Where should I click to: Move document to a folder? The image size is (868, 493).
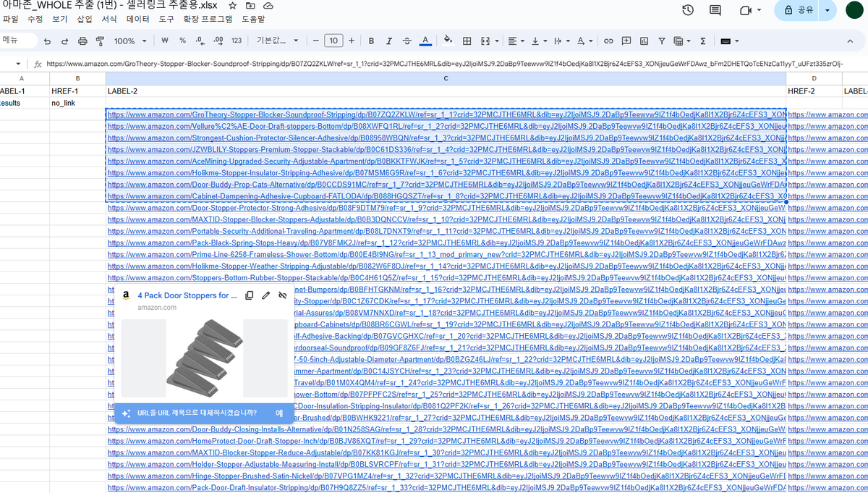(x=251, y=6)
